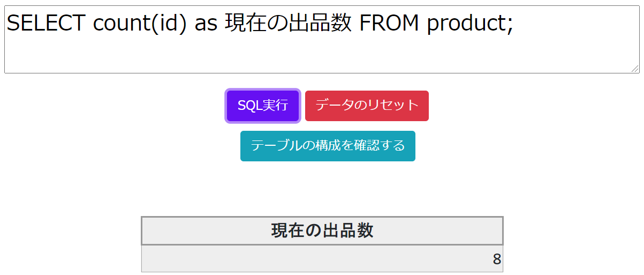Image resolution: width=644 pixels, height=275 pixels.
Task: Click 現在の出品数 alias inside the query
Action: tap(289, 23)
